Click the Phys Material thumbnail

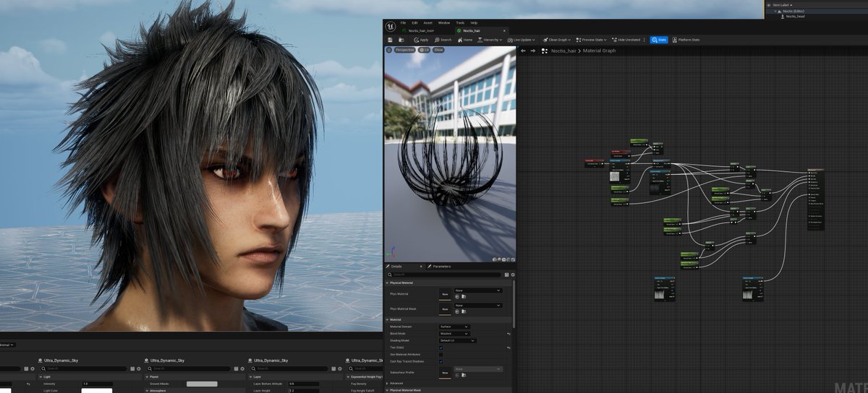(x=445, y=294)
